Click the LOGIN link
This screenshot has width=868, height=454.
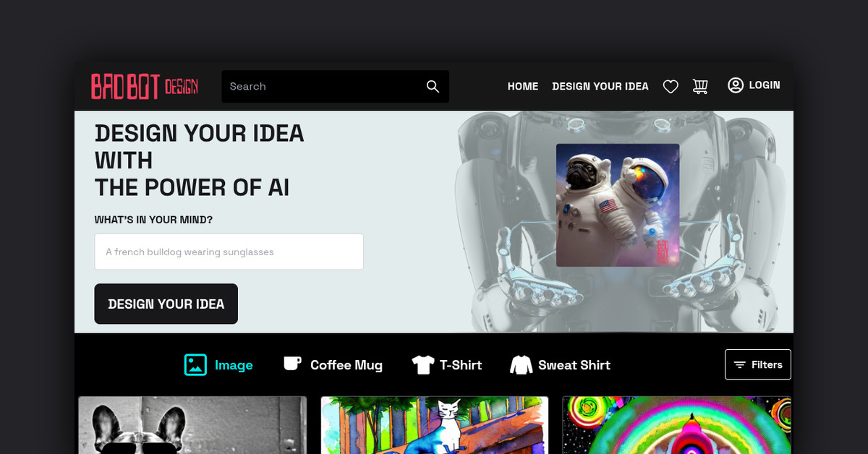(x=764, y=85)
